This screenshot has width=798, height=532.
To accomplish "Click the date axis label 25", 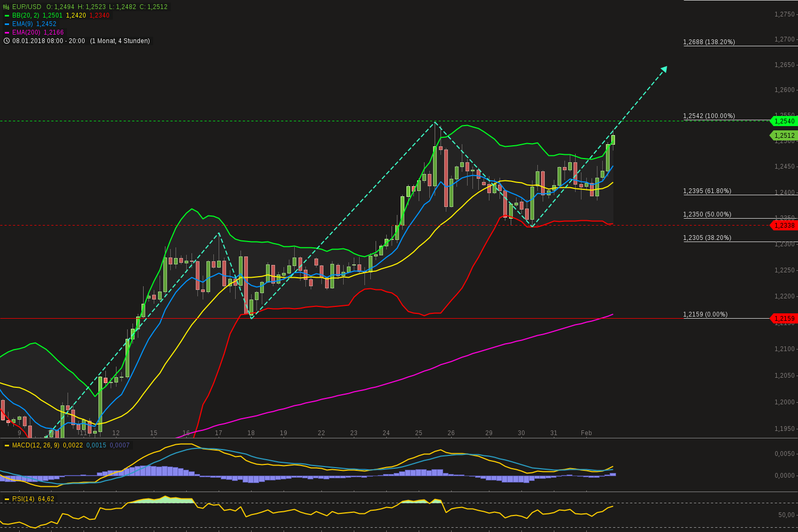I will pyautogui.click(x=419, y=433).
